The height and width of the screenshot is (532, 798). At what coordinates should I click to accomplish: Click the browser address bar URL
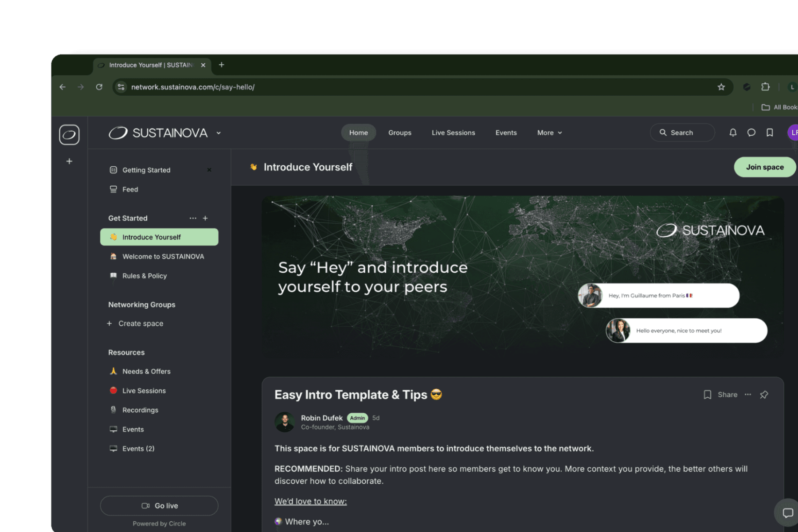pyautogui.click(x=193, y=87)
